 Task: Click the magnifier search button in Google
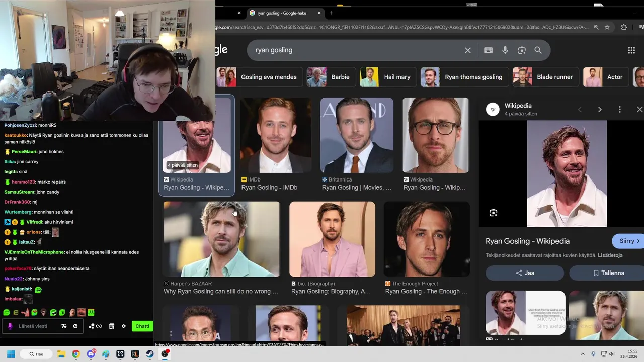538,50
